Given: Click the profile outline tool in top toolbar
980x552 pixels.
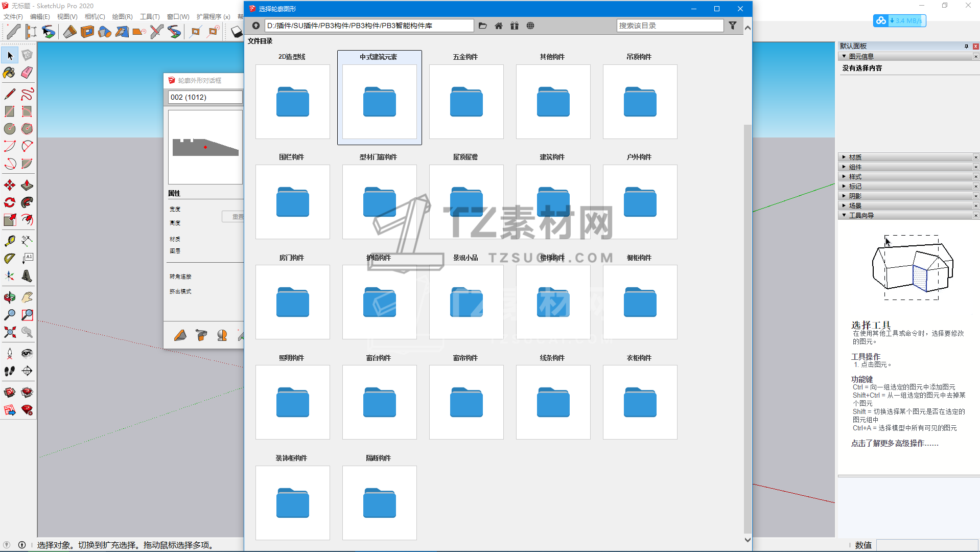Looking at the screenshot, I should click(13, 32).
